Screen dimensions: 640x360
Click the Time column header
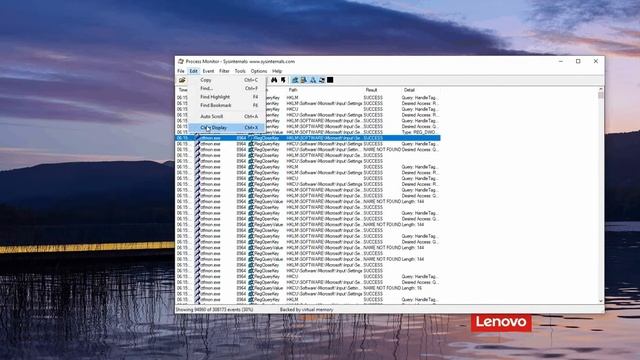183,90
